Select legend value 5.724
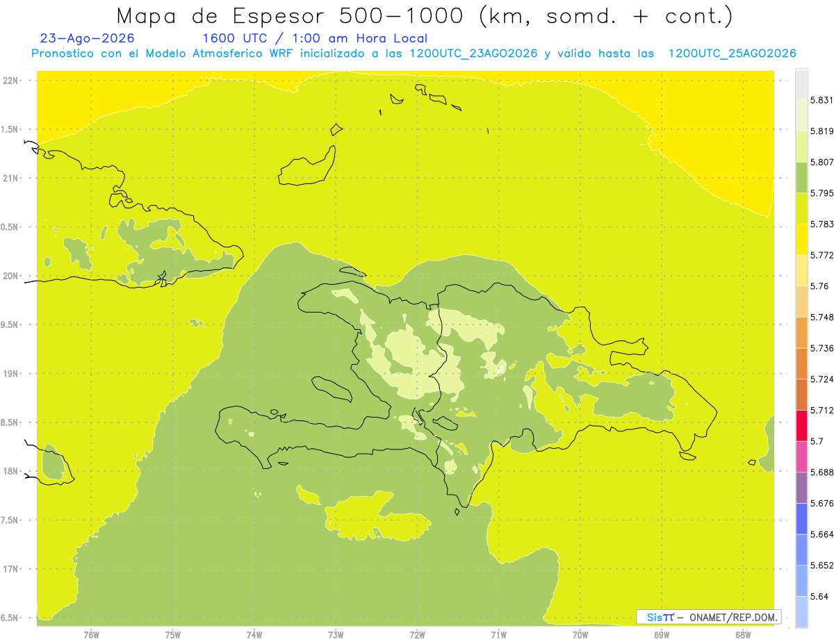The width and height of the screenshot is (834, 644). click(x=821, y=379)
